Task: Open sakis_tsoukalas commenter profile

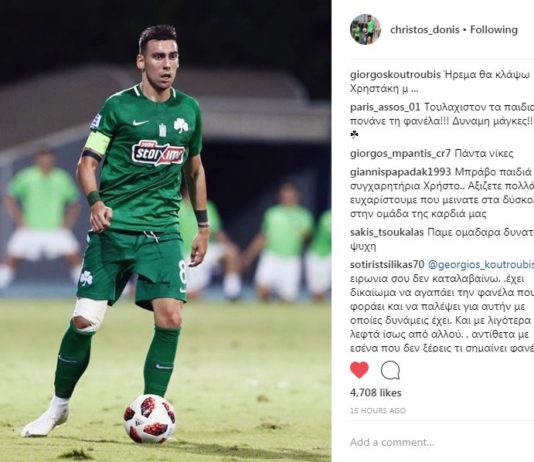Action: tap(387, 232)
